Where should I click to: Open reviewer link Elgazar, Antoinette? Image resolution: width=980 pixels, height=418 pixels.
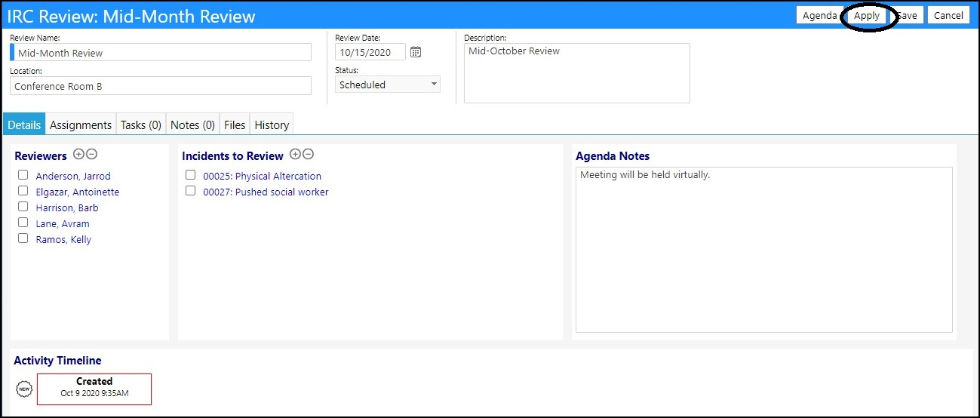pyautogui.click(x=78, y=192)
